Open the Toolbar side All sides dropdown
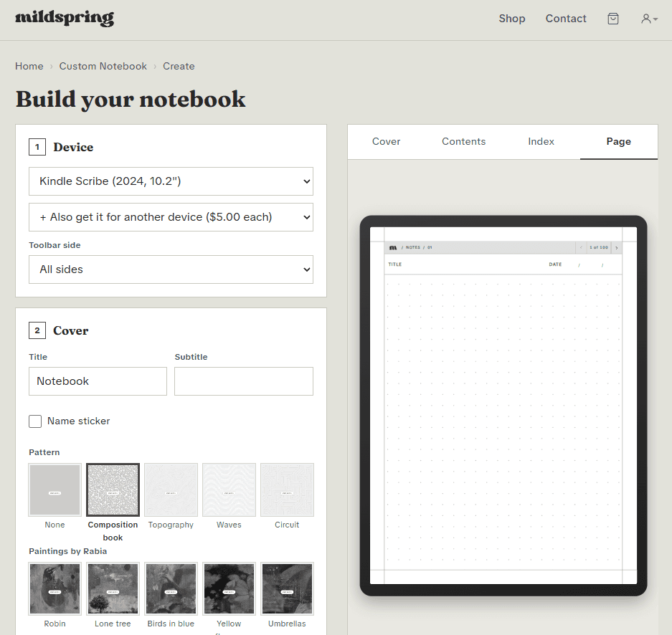 click(x=171, y=269)
